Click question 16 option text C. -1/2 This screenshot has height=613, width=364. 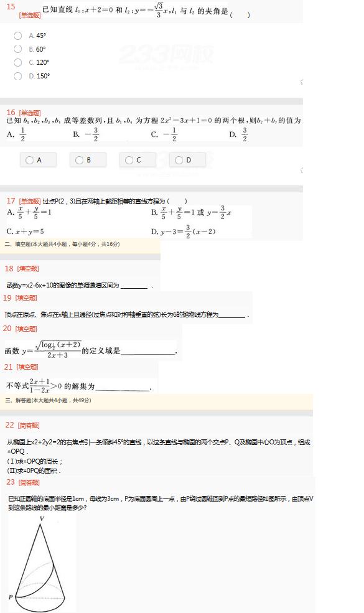coord(164,134)
